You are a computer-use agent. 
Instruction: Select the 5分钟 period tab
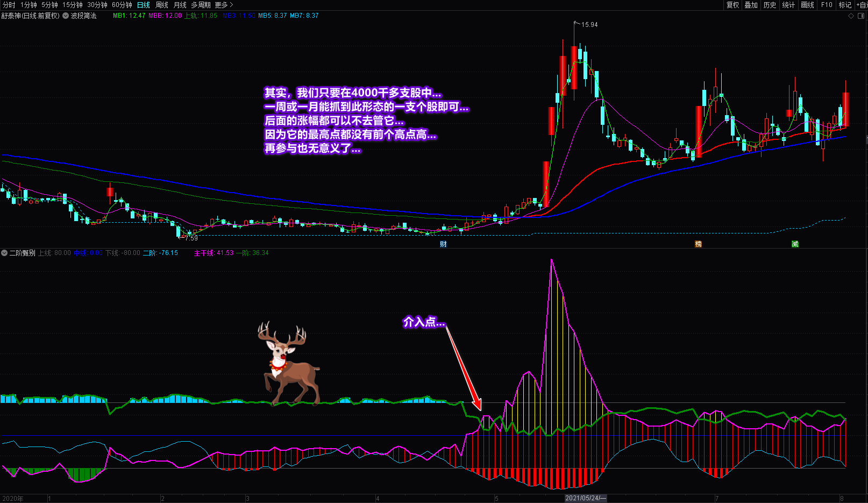click(49, 5)
